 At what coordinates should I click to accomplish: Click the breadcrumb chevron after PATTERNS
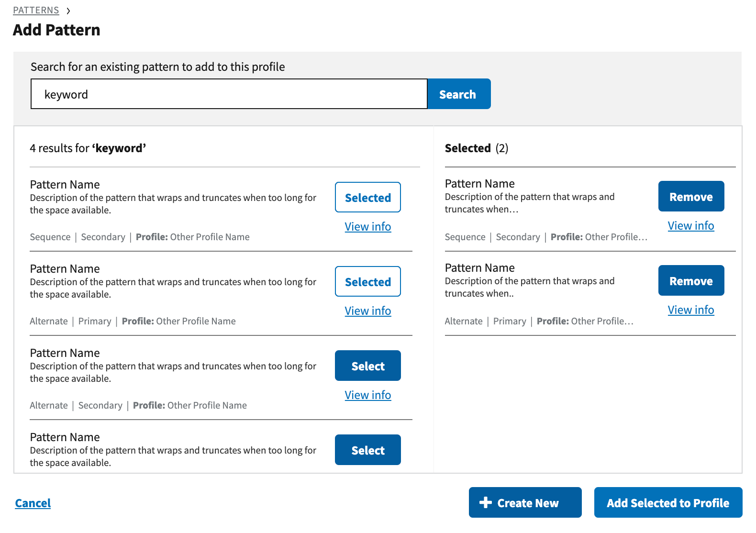[68, 11]
